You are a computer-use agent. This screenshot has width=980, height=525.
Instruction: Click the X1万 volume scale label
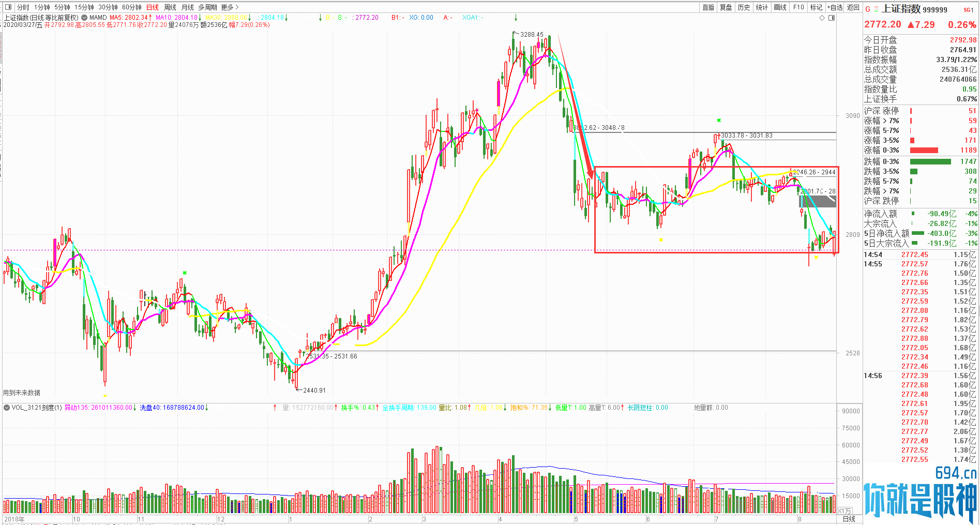tap(844, 511)
